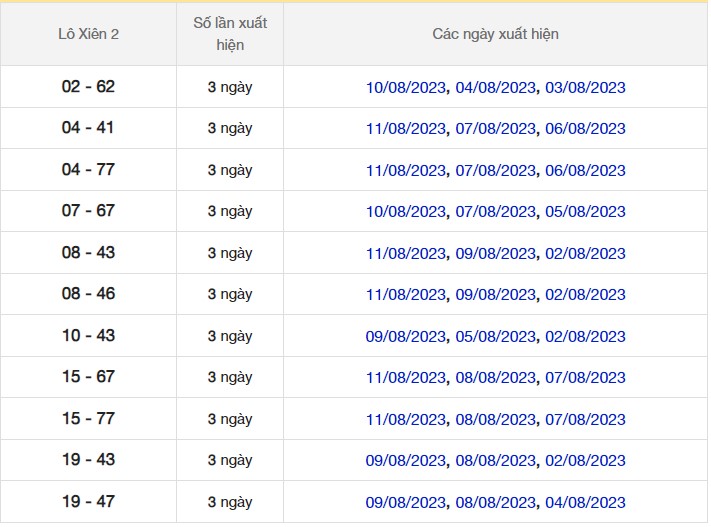Click the "Lô Xiên 2" column header
The width and height of the screenshot is (711, 527).
coord(88,34)
